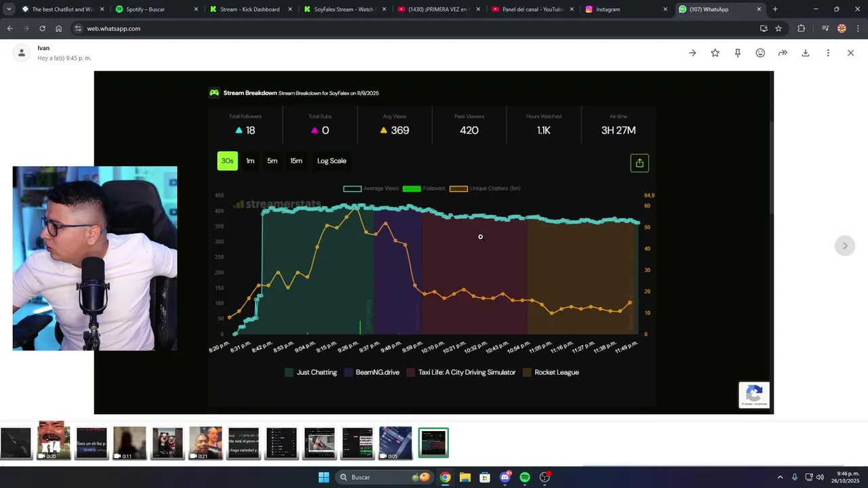Close the (107) WhatsApp tab
The height and width of the screenshot is (488, 868).
(759, 9)
